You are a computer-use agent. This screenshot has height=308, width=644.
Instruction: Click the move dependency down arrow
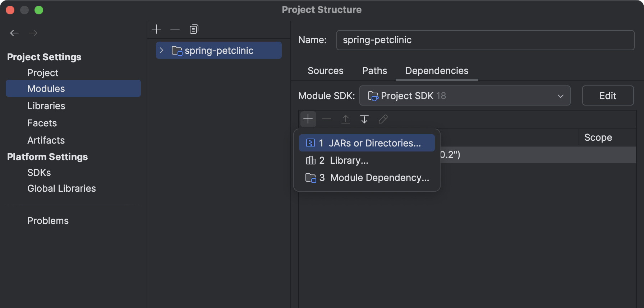[x=364, y=119]
